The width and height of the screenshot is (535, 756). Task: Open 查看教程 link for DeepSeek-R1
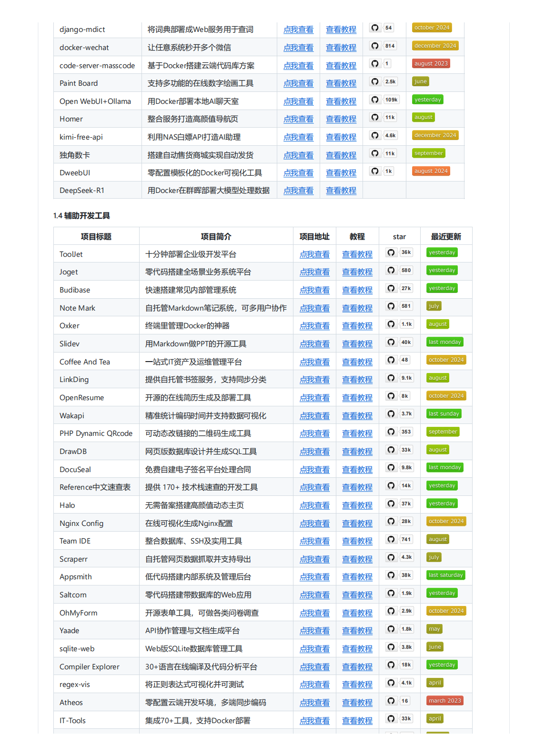pos(341,191)
